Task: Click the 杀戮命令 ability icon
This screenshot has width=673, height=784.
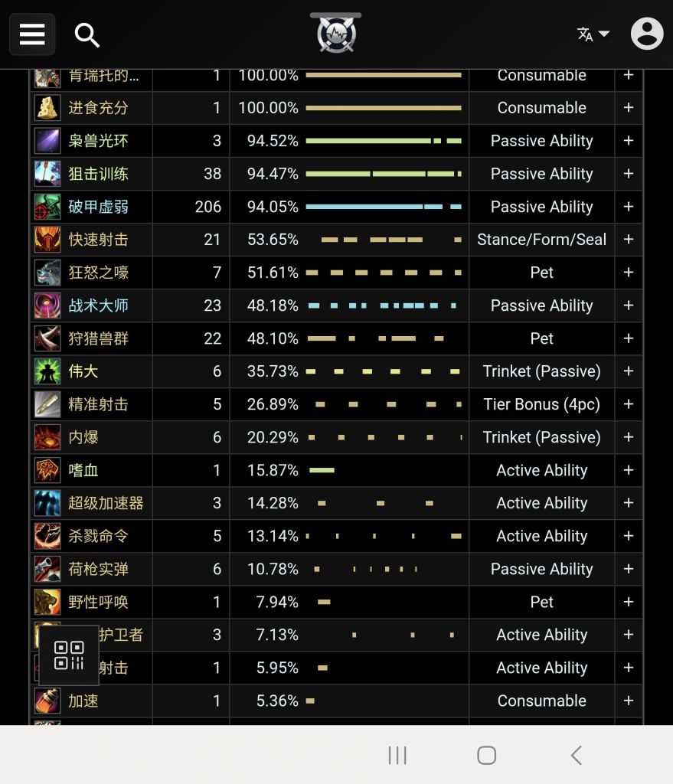Action: pos(47,536)
